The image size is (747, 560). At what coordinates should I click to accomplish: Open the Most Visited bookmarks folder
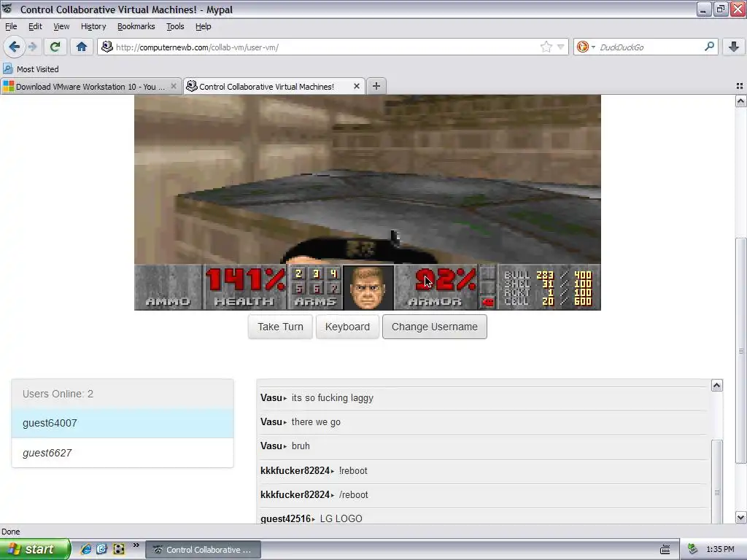pyautogui.click(x=31, y=69)
